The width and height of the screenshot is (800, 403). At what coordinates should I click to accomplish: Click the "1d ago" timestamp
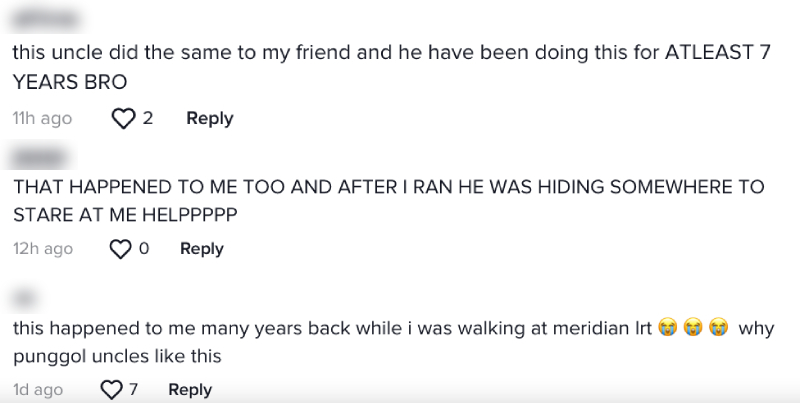click(x=38, y=389)
